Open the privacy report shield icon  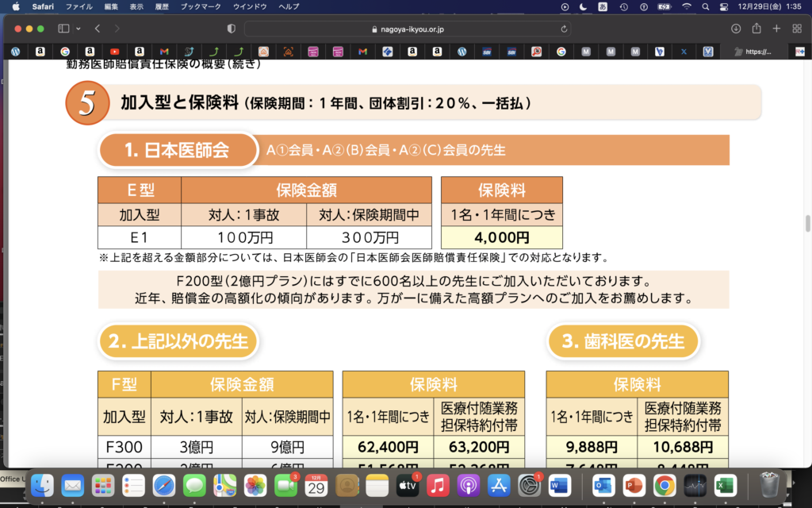coord(232,29)
